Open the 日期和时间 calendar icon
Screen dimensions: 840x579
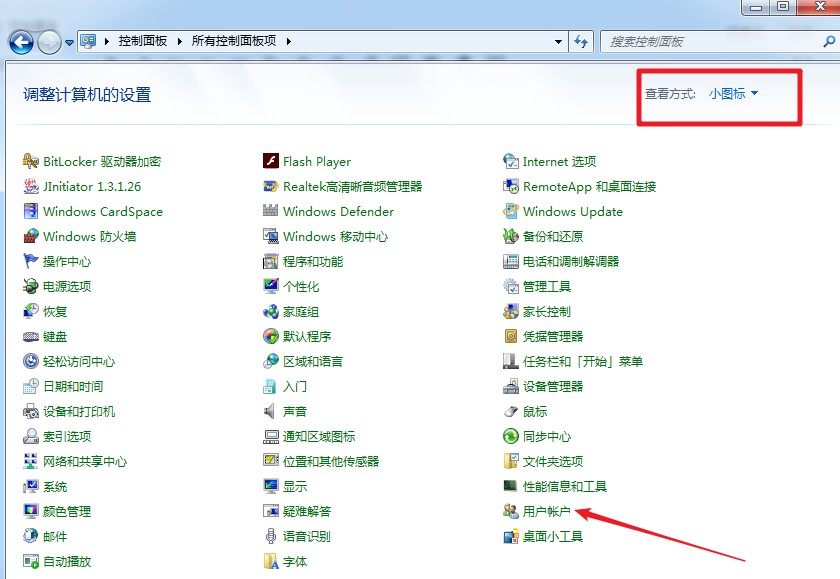click(31, 386)
